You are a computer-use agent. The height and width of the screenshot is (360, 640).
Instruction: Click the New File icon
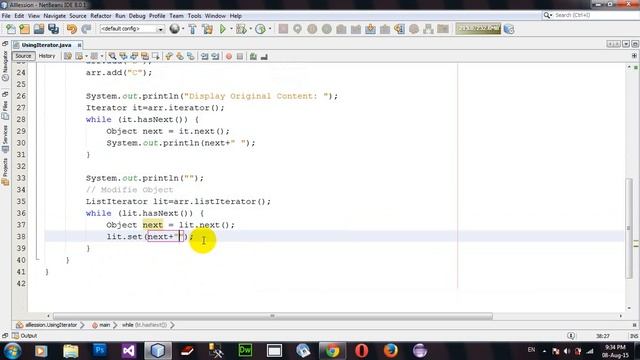click(x=11, y=29)
